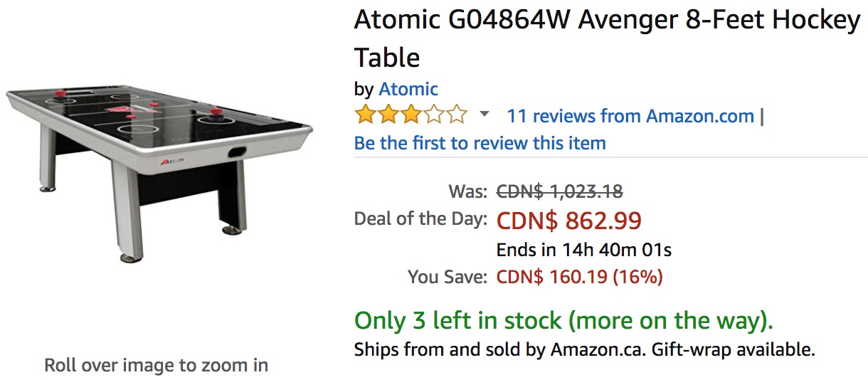
Task: Click the You Save CDN$ 160.19 amount
Action: click(579, 277)
